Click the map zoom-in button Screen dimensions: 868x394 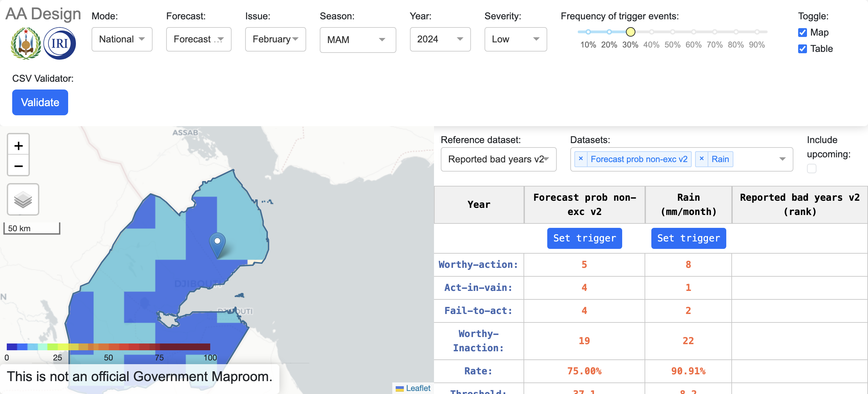pyautogui.click(x=18, y=145)
